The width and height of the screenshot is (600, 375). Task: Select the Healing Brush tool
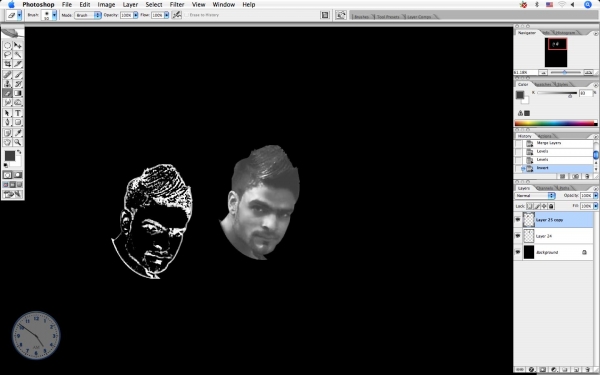[x=7, y=75]
